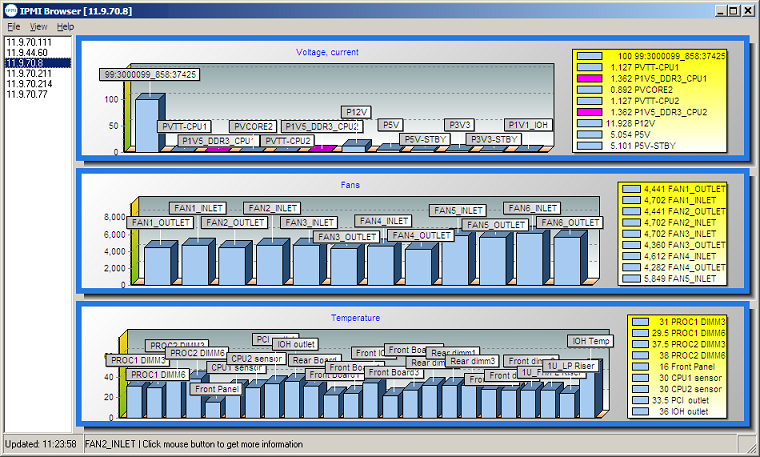This screenshot has height=457, width=760.
Task: Click the P3V3-STBY chart label
Action: [x=494, y=140]
